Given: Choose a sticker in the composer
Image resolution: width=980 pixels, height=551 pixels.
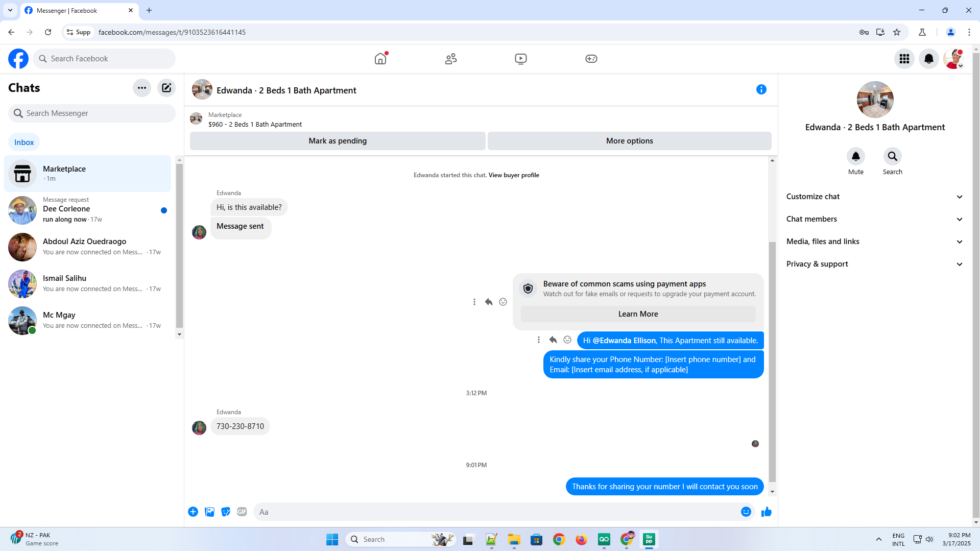Looking at the screenshot, I should pyautogui.click(x=226, y=512).
